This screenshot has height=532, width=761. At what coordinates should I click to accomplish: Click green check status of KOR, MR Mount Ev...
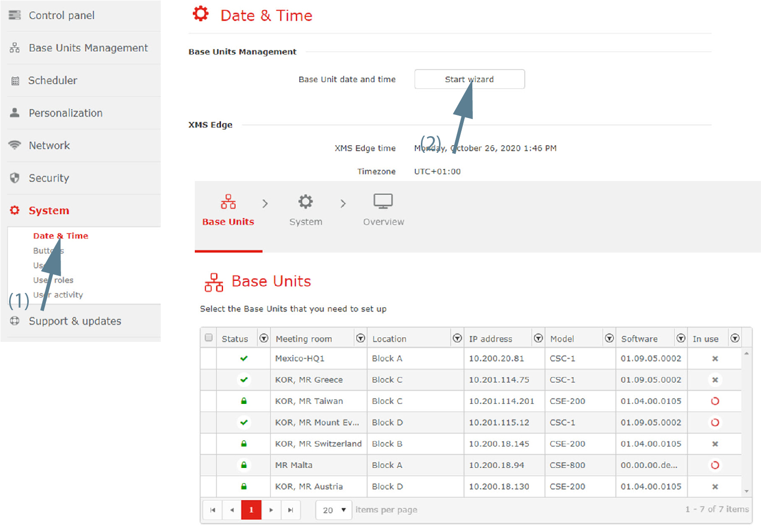pos(244,423)
